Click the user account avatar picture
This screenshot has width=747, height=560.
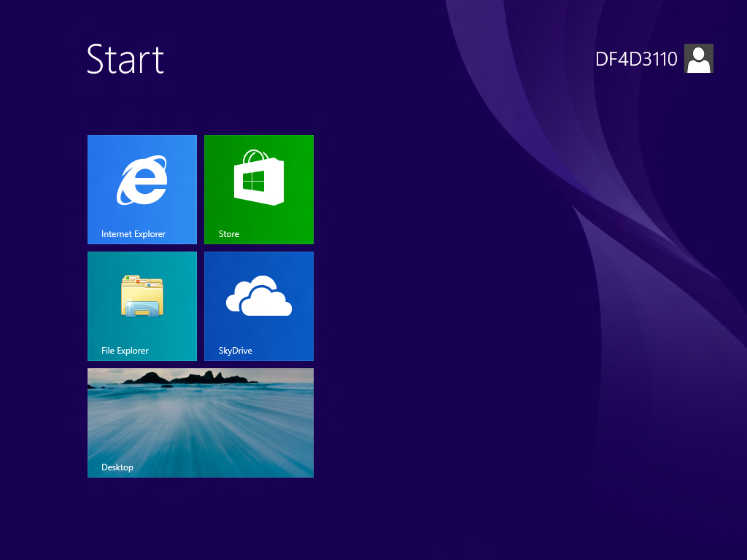[x=698, y=58]
